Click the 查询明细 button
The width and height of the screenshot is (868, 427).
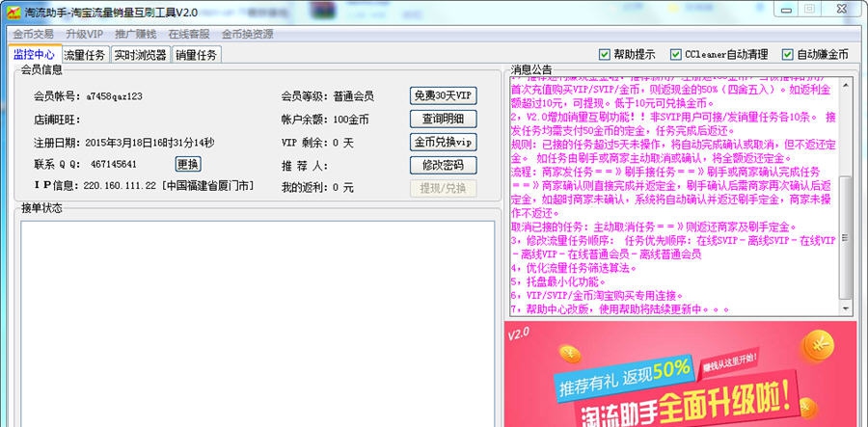[443, 119]
